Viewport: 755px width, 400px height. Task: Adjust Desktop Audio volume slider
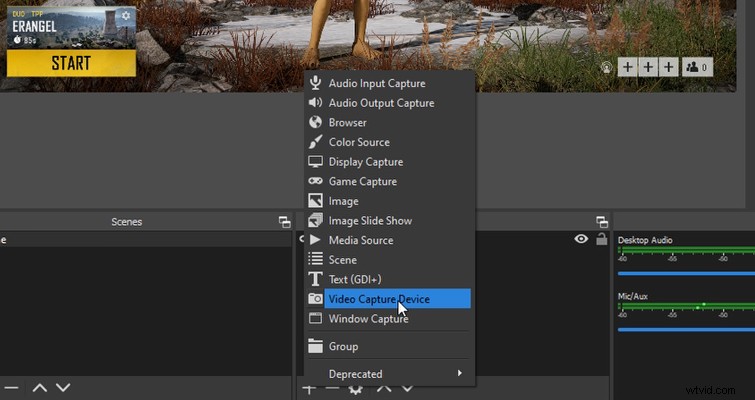coord(686,273)
